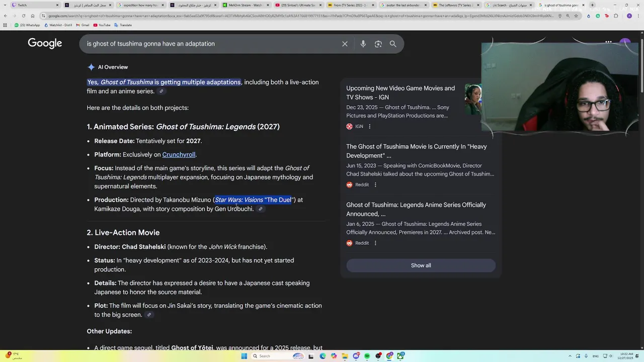Go to Google homepage via the logo
This screenshot has width=644, height=362.
pyautogui.click(x=45, y=43)
